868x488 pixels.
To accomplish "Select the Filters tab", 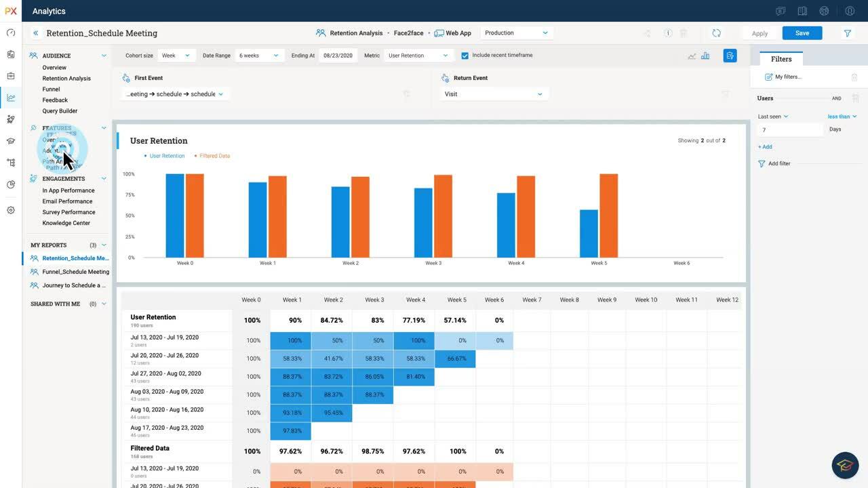I will (781, 59).
